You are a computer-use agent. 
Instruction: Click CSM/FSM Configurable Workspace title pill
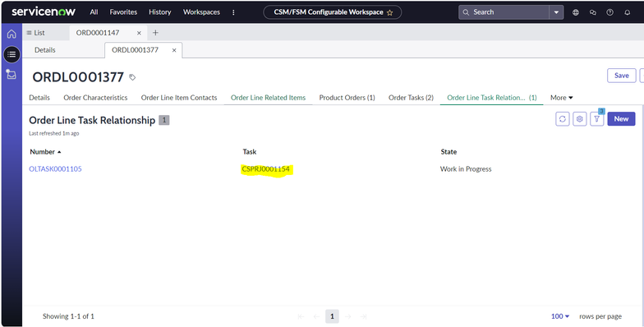pyautogui.click(x=332, y=12)
